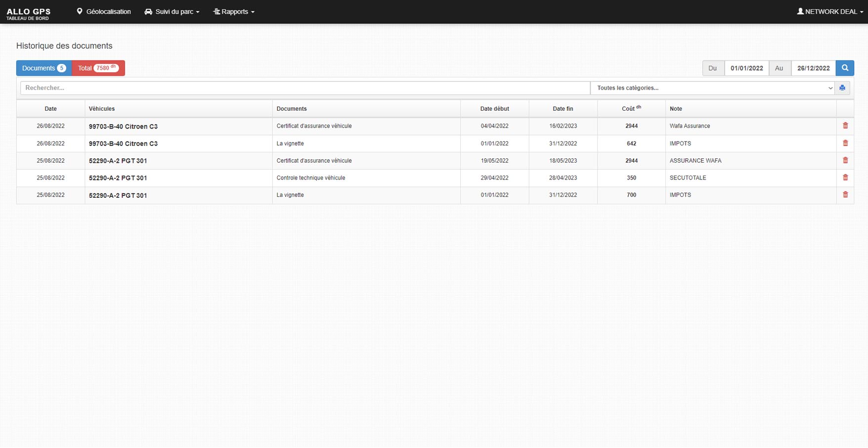Open the Géolocalisation page
868x448 pixels.
(104, 12)
